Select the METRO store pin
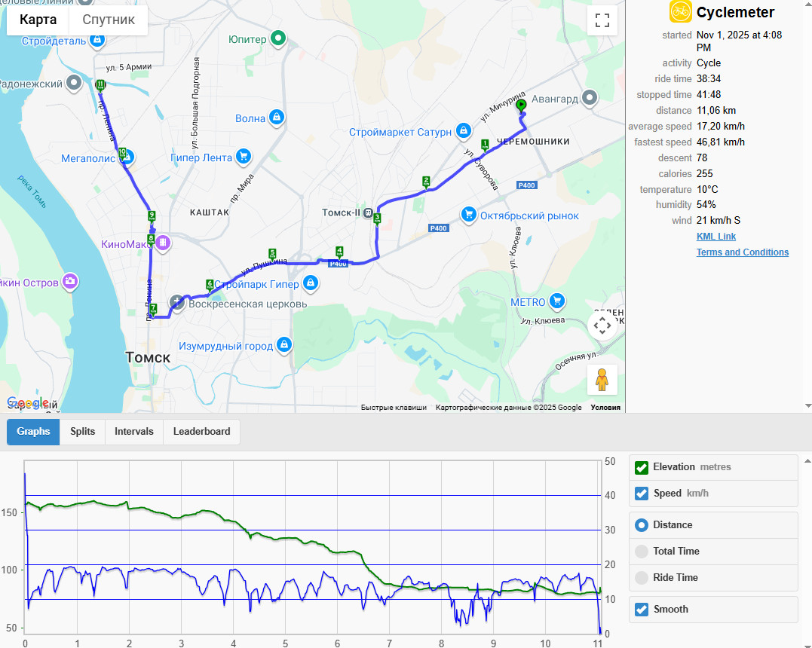The height and width of the screenshot is (648, 812). click(557, 301)
